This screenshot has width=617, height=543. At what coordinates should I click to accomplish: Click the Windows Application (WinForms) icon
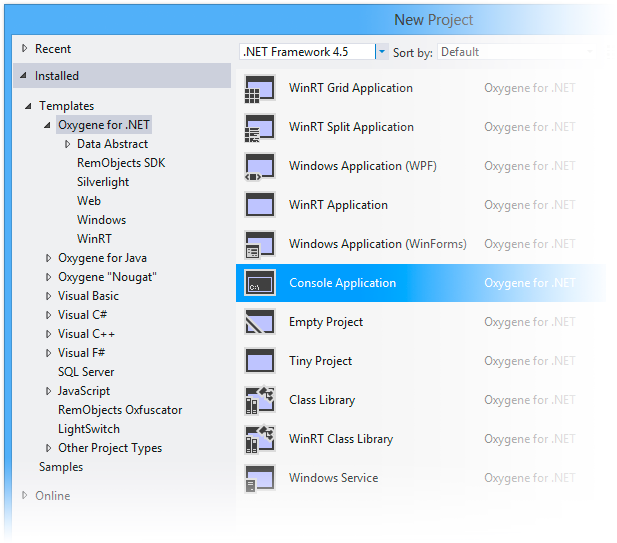(x=260, y=244)
